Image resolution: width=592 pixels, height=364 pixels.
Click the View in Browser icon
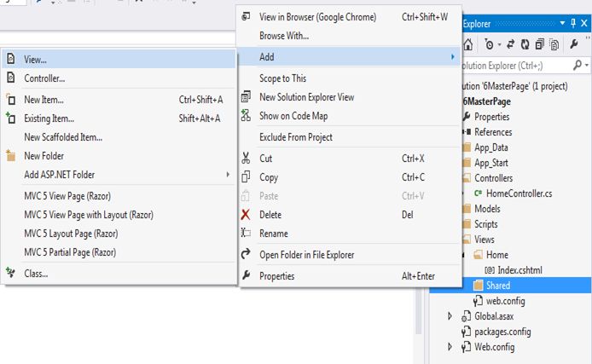click(x=246, y=16)
